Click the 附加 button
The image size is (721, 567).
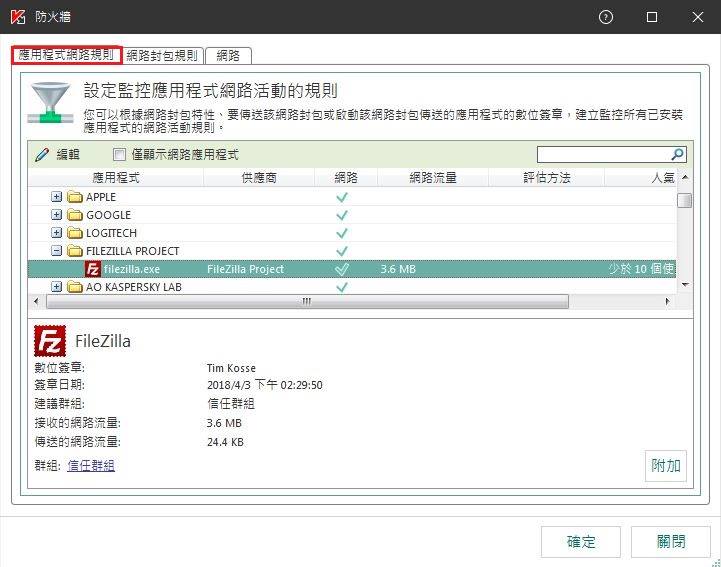point(666,465)
